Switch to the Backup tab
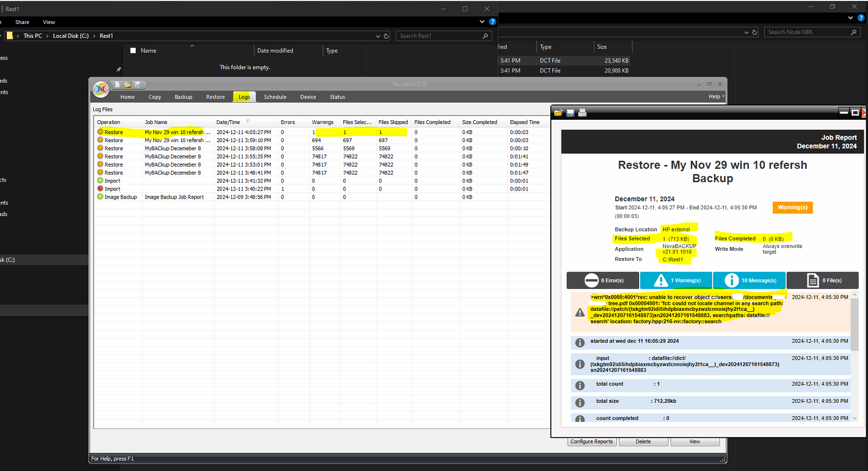 184,97
